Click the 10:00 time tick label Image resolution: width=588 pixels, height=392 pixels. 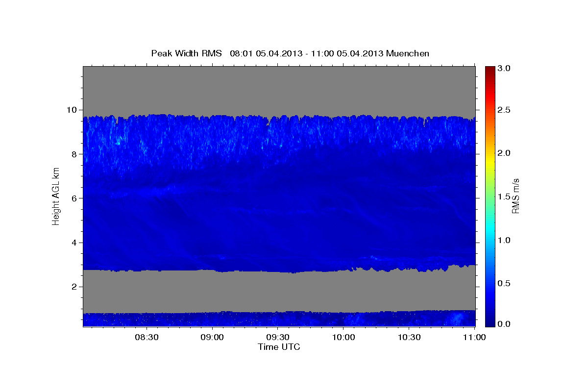[343, 337]
